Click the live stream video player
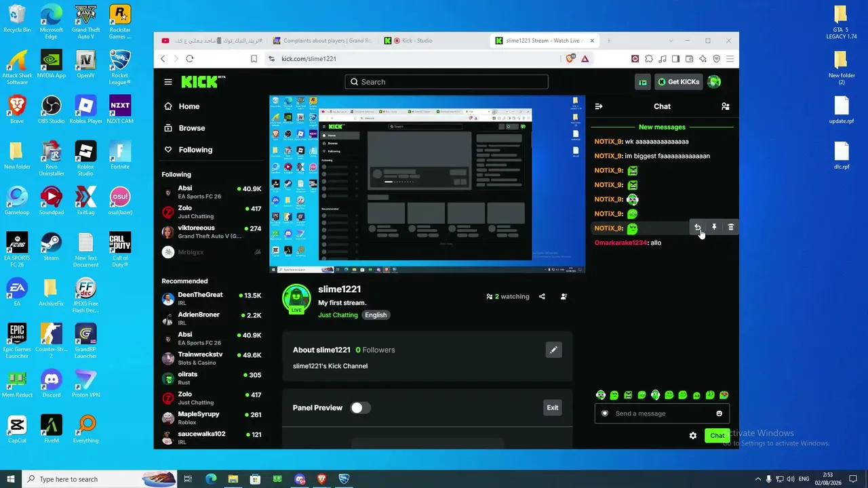 pos(427,184)
